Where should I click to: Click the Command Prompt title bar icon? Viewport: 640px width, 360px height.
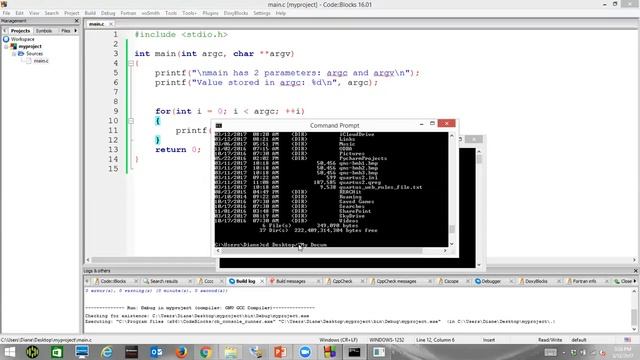point(219,125)
